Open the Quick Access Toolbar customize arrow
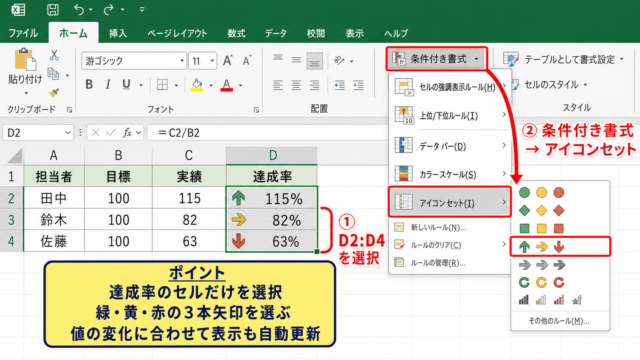640x360 pixels. pyautogui.click(x=142, y=9)
